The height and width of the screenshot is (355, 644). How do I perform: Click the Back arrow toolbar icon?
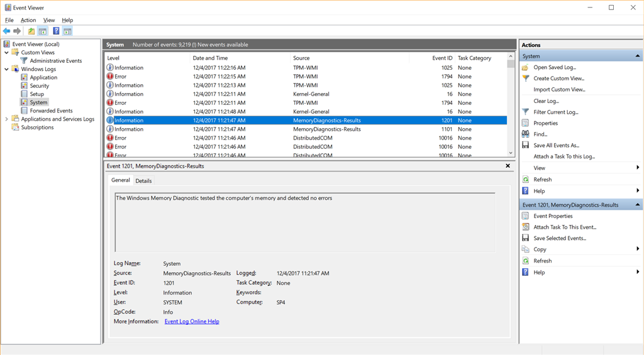6,31
